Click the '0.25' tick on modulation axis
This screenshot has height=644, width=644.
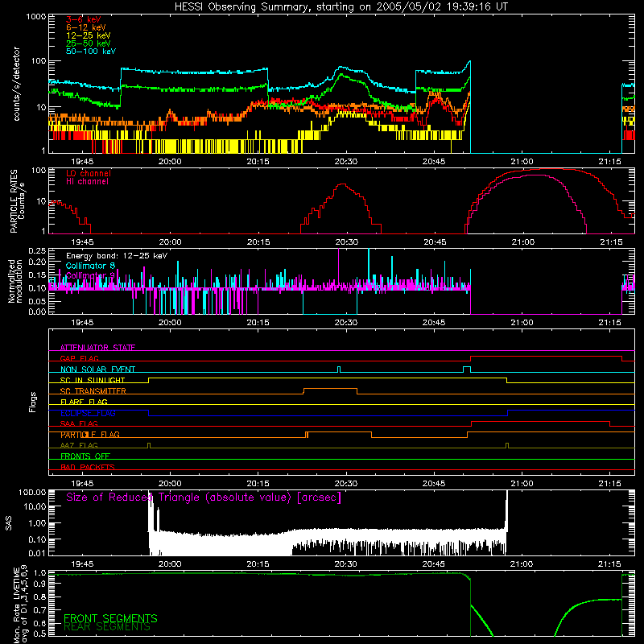[x=37, y=250]
